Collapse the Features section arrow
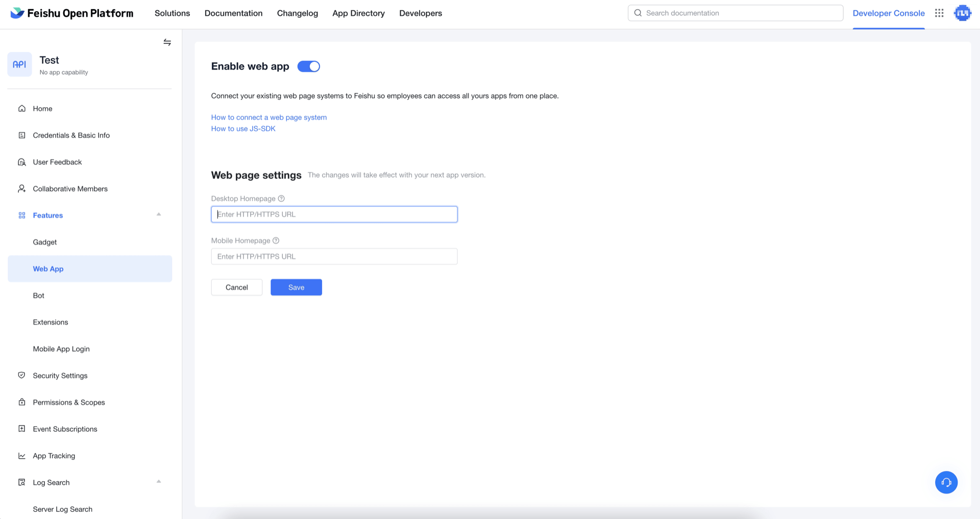 click(159, 215)
